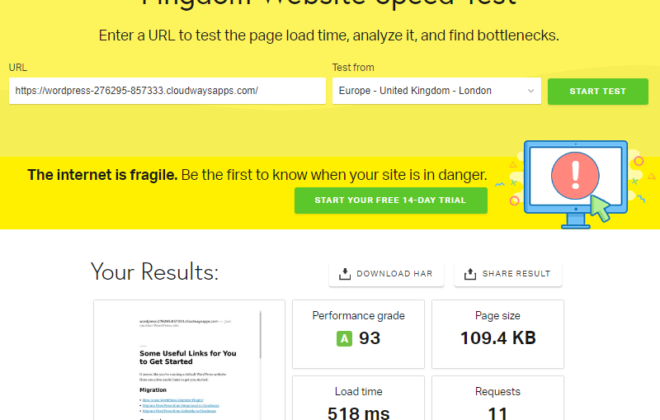Select the Performance grade value 93
The image size is (660, 420).
pos(370,338)
